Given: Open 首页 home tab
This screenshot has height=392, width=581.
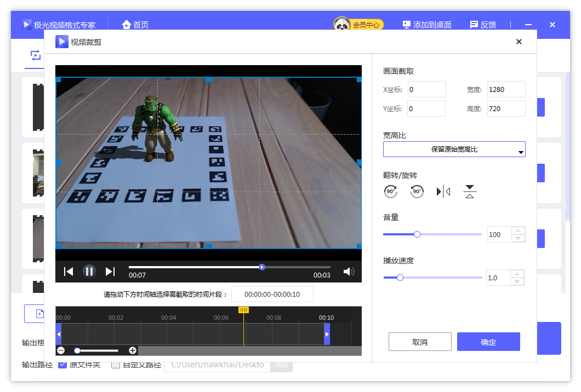Looking at the screenshot, I should (x=135, y=25).
